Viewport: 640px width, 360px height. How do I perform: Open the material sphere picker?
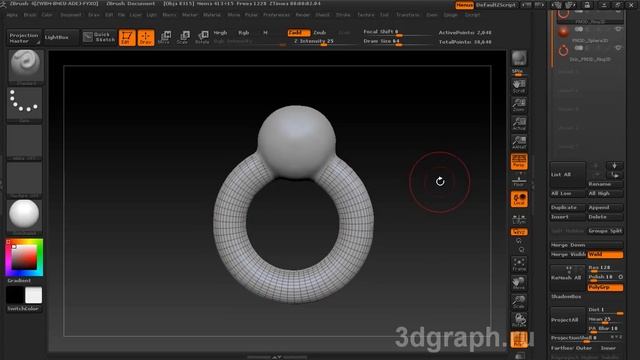click(x=24, y=215)
